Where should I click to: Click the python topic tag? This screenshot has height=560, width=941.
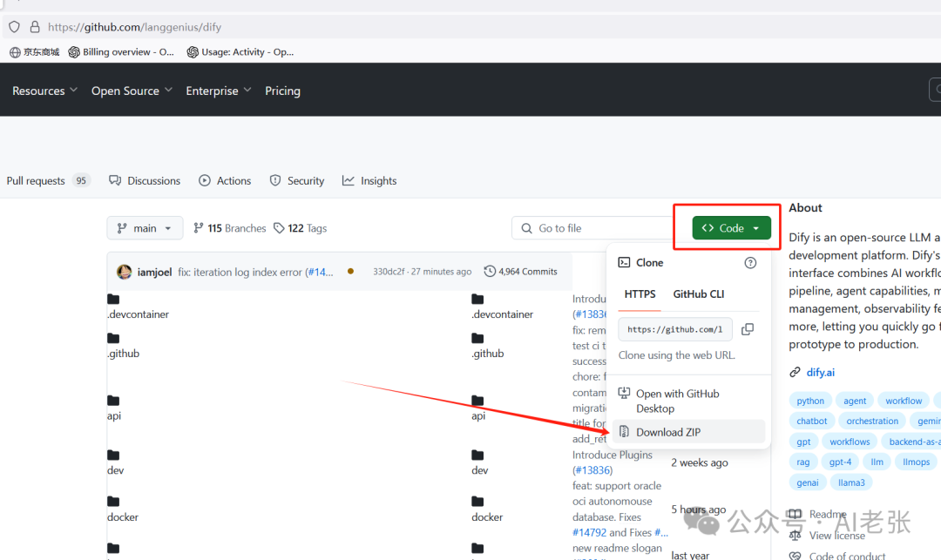point(810,401)
